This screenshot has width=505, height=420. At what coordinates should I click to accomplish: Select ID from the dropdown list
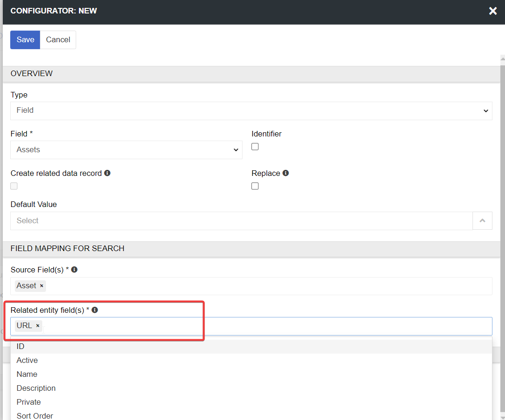click(20, 347)
